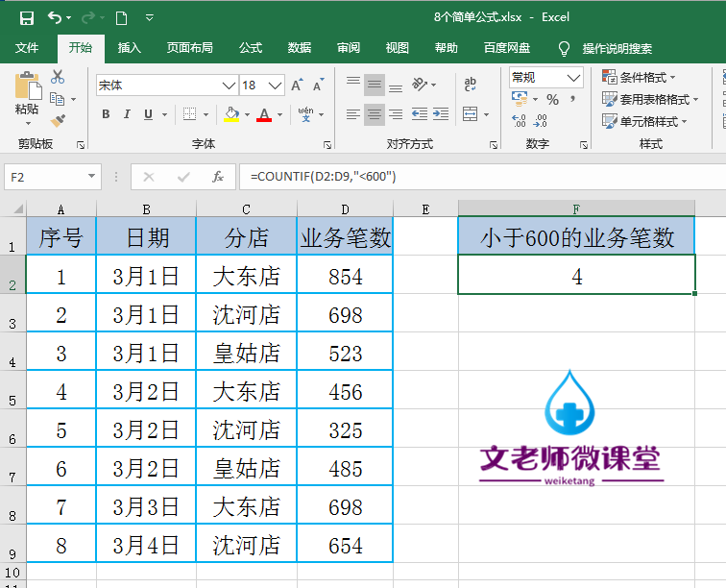Switch to the 数据 Data tab
Image resolution: width=726 pixels, height=588 pixels.
click(300, 48)
